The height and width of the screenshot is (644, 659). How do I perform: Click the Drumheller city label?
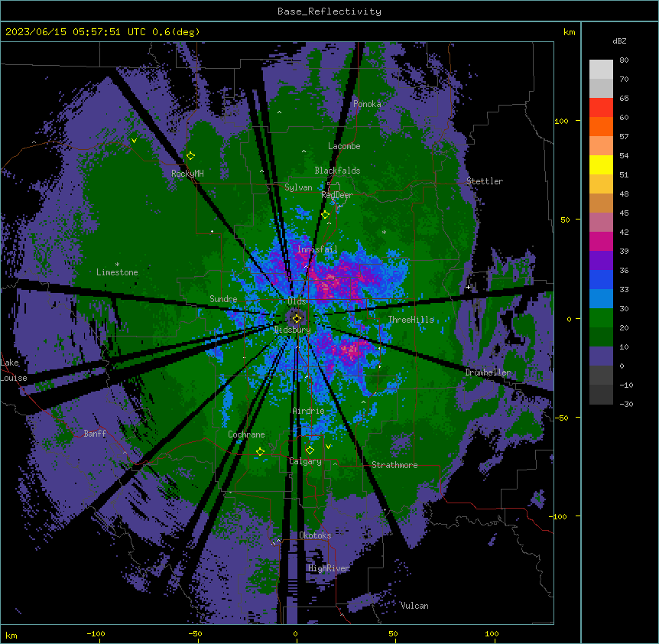point(488,373)
